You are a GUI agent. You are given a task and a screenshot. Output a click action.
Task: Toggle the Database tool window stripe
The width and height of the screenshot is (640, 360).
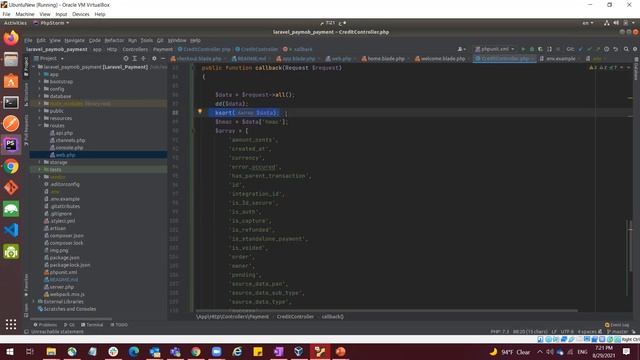point(636,69)
